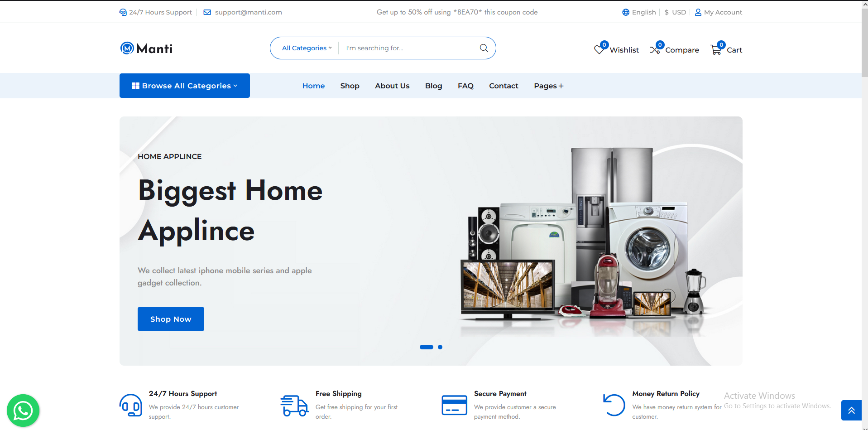The width and height of the screenshot is (868, 430).
Task: Select the second slider dot
Action: pyautogui.click(x=440, y=347)
